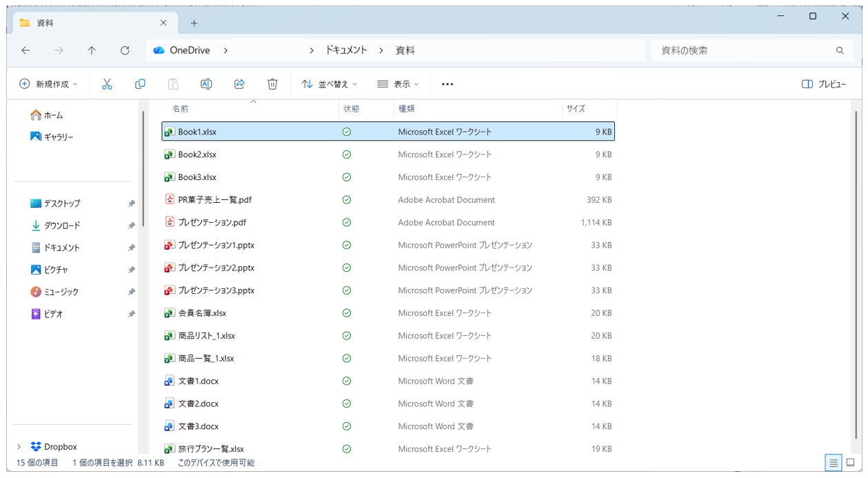Open the 表示 view menu
Image resolution: width=868 pixels, height=478 pixels.
coord(398,84)
